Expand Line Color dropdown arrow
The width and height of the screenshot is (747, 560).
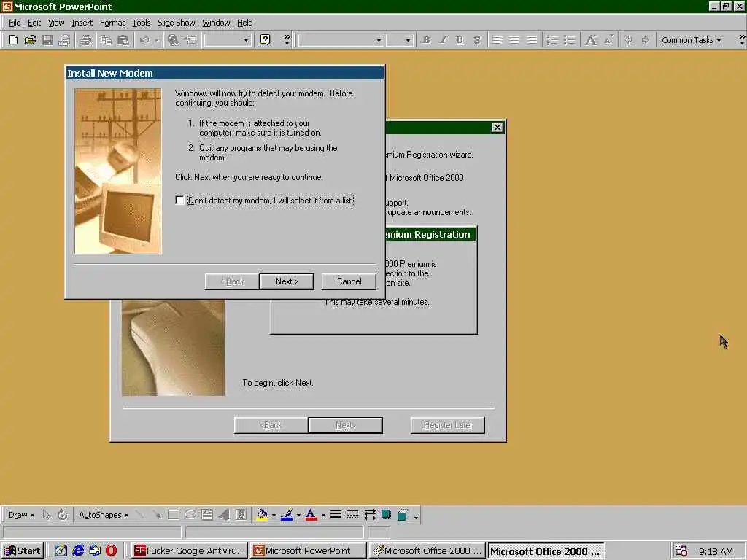298,515
